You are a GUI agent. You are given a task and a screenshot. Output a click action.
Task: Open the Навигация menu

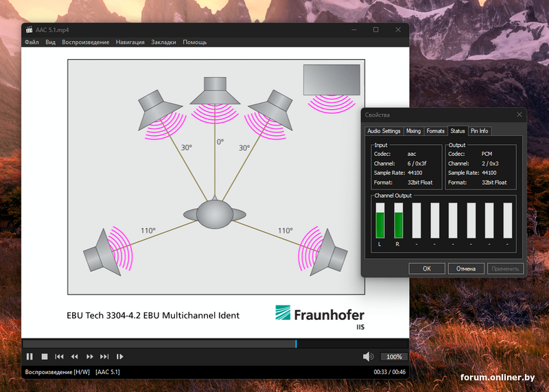[x=130, y=42]
